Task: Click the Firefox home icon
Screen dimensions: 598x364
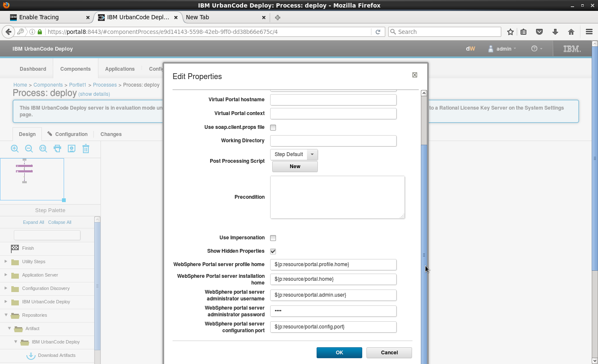Action: [571, 32]
